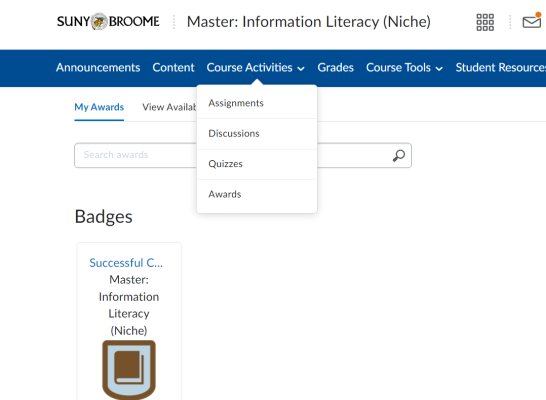The height and width of the screenshot is (400, 546).
Task: Open the Successful C... badge link
Action: point(126,263)
